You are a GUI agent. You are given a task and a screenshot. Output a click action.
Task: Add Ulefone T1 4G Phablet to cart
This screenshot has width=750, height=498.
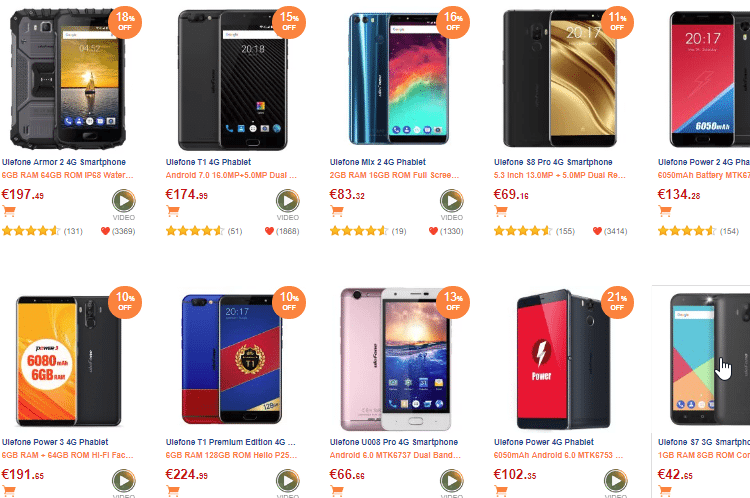click(x=173, y=210)
